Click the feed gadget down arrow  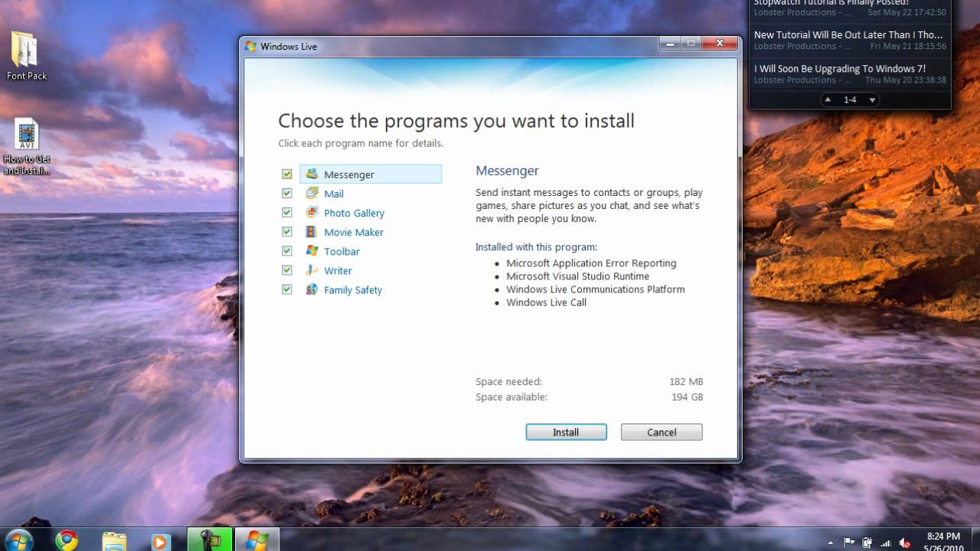click(x=872, y=99)
